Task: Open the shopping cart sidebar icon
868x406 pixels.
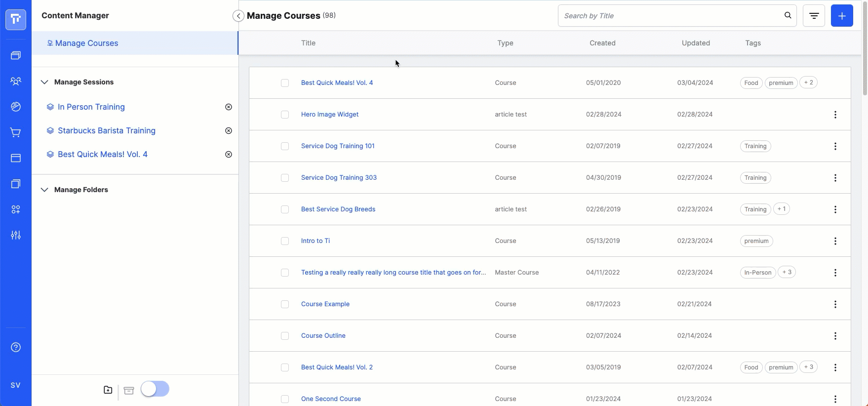Action: (16, 132)
